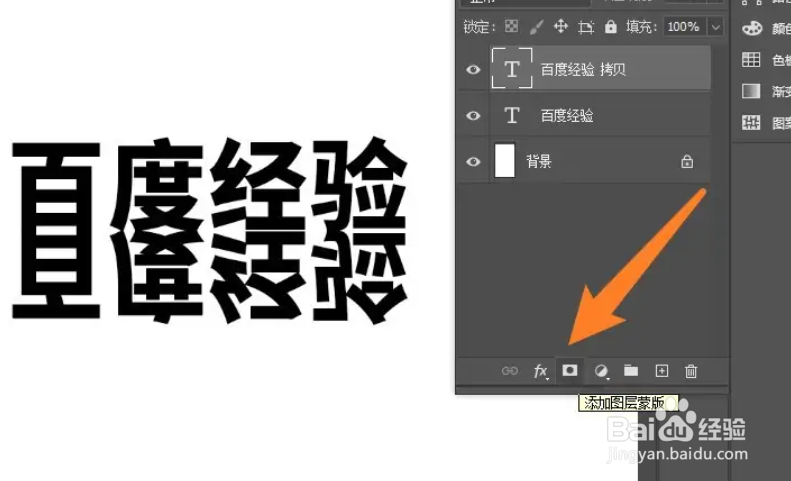Open the 颜色 color panel palette icon

tap(752, 28)
